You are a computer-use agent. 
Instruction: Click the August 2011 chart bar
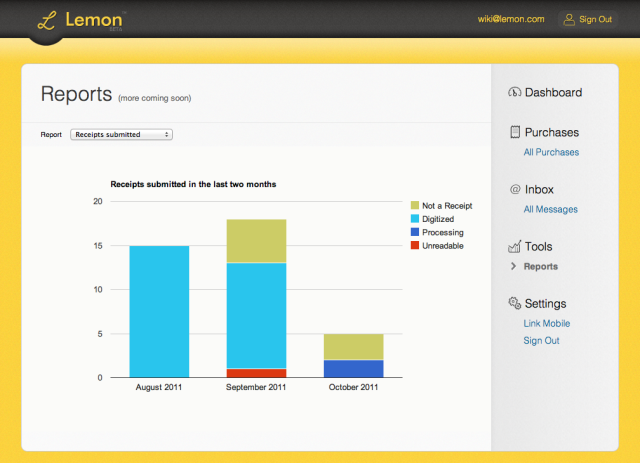point(159,311)
